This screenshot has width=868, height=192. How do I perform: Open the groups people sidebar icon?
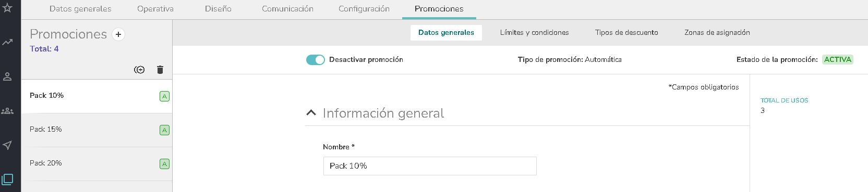coord(7,111)
